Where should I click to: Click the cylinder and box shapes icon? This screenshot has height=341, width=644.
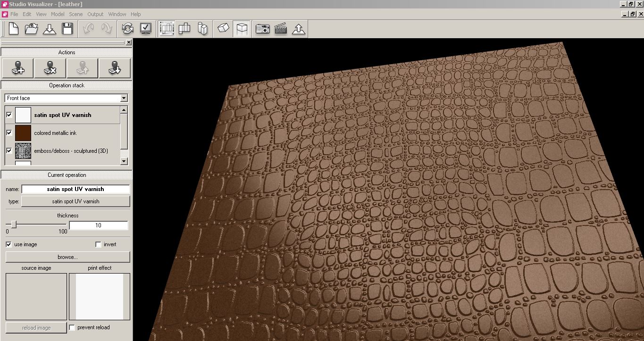point(202,29)
